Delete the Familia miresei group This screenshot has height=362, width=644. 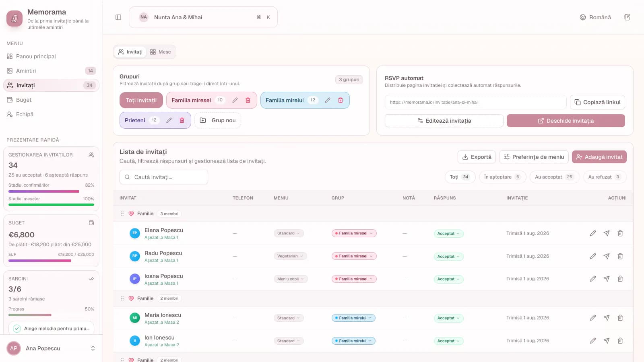[248, 100]
